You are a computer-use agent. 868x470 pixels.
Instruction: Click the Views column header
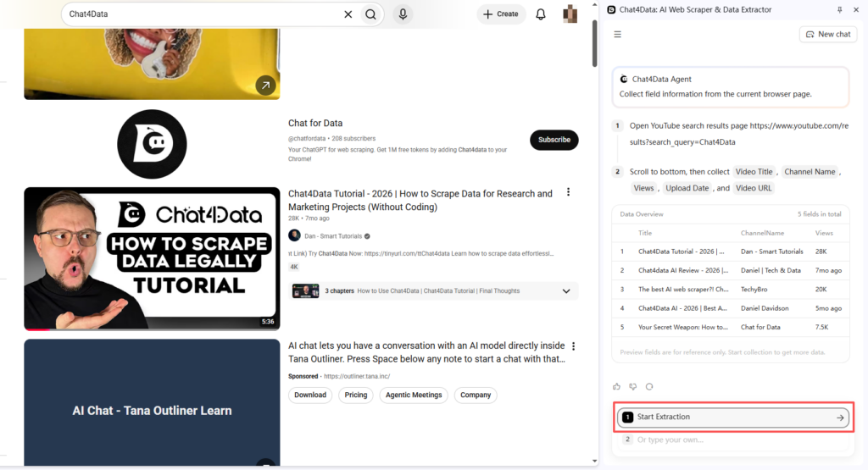pyautogui.click(x=824, y=234)
